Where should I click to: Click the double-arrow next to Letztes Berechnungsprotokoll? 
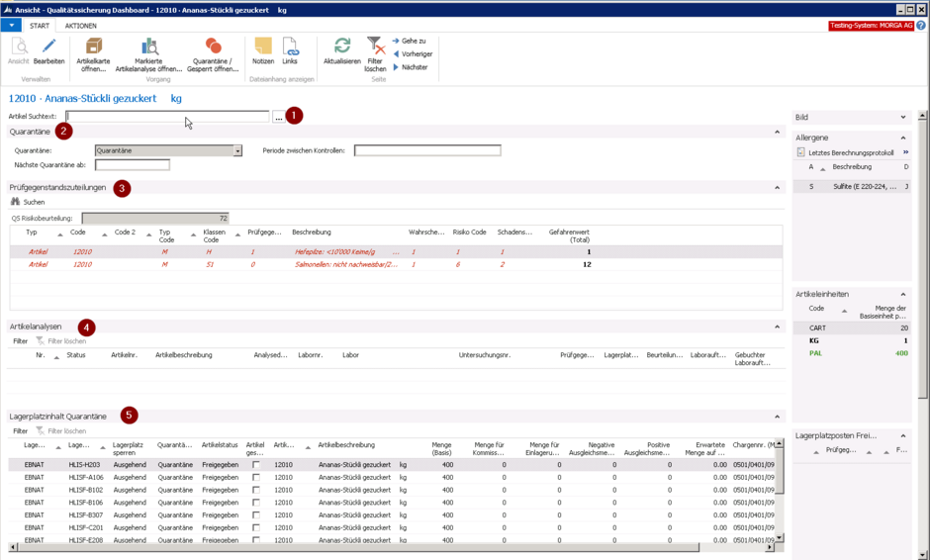pos(905,152)
